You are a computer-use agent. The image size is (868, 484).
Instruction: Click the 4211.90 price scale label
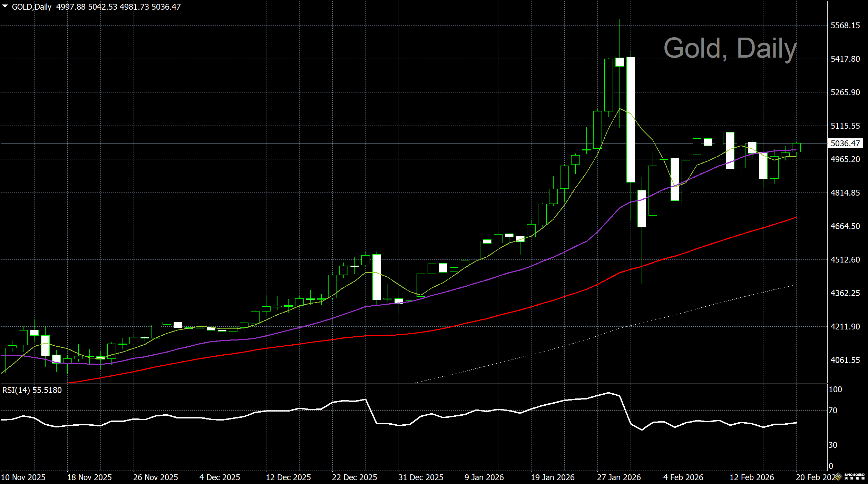(x=845, y=327)
